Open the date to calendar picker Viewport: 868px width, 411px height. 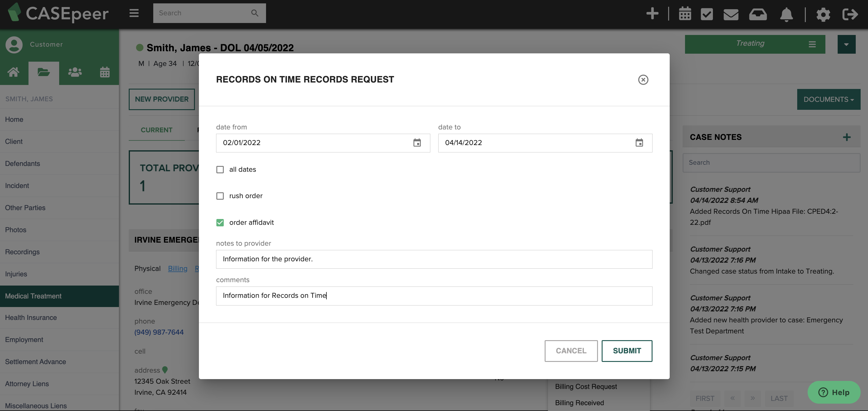click(x=639, y=143)
